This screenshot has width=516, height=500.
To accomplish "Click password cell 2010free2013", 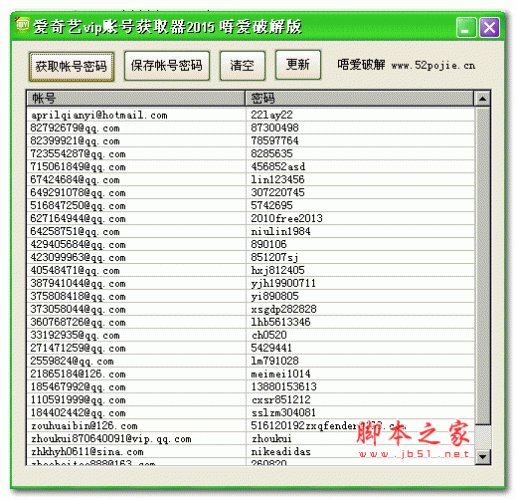I will [x=287, y=219].
